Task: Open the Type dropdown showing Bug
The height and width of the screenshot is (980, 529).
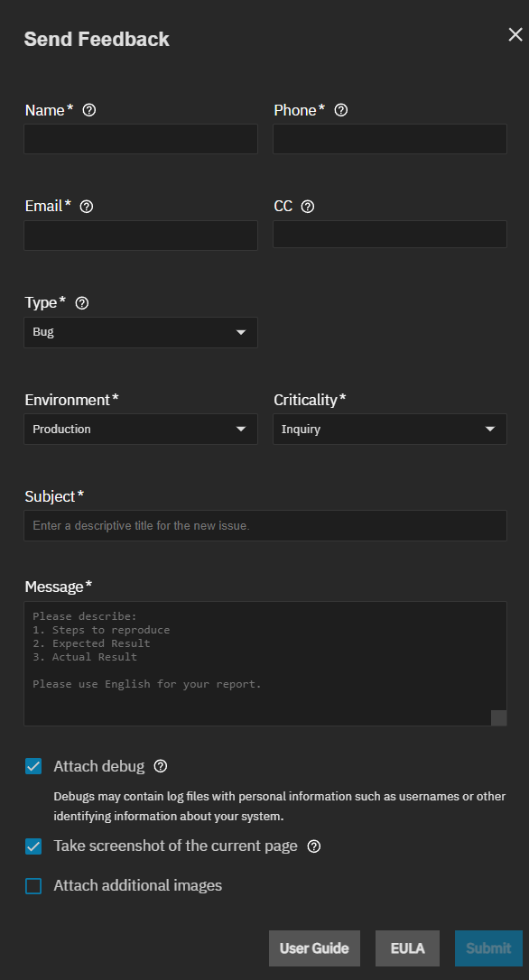Action: click(x=141, y=332)
